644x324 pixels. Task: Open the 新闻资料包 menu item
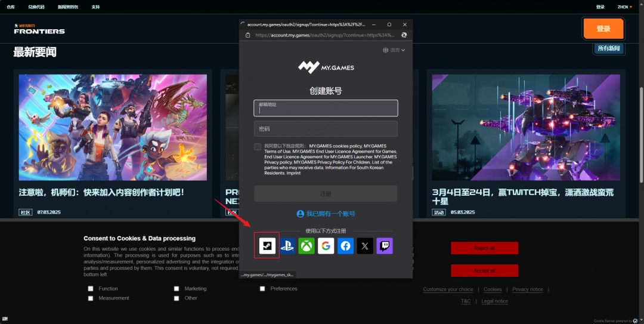[67, 7]
